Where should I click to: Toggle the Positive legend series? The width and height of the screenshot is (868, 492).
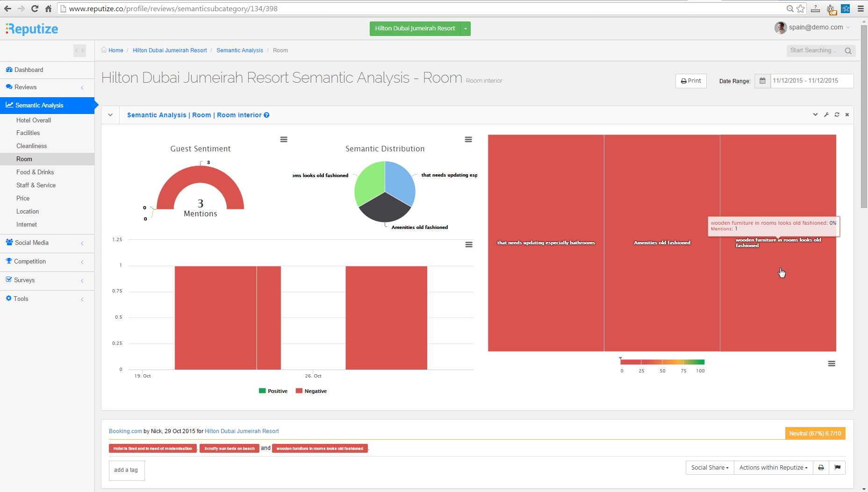click(x=273, y=391)
